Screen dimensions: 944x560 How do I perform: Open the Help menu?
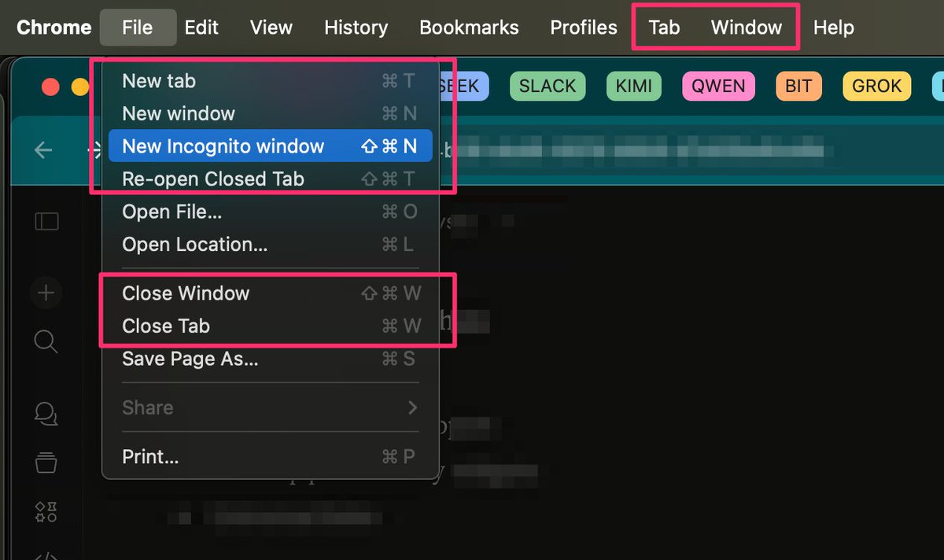coord(834,28)
